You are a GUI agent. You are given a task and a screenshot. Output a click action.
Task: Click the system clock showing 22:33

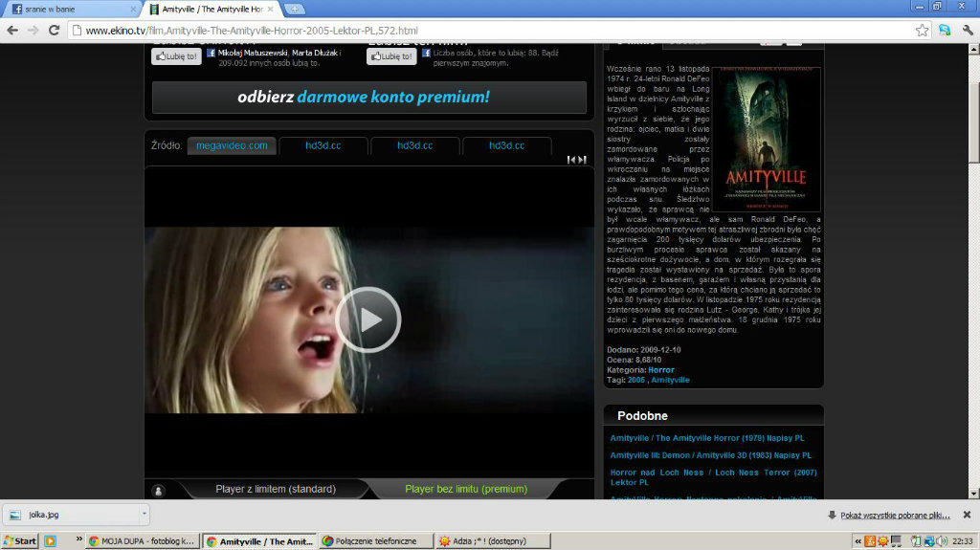click(962, 541)
